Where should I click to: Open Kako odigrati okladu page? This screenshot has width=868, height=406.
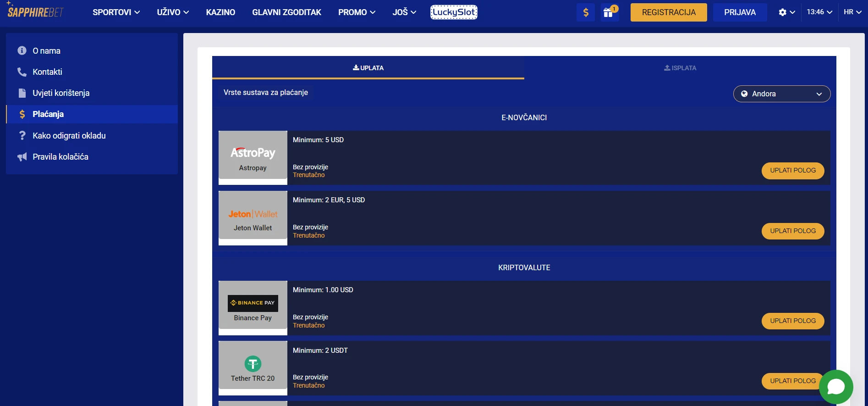pos(69,135)
